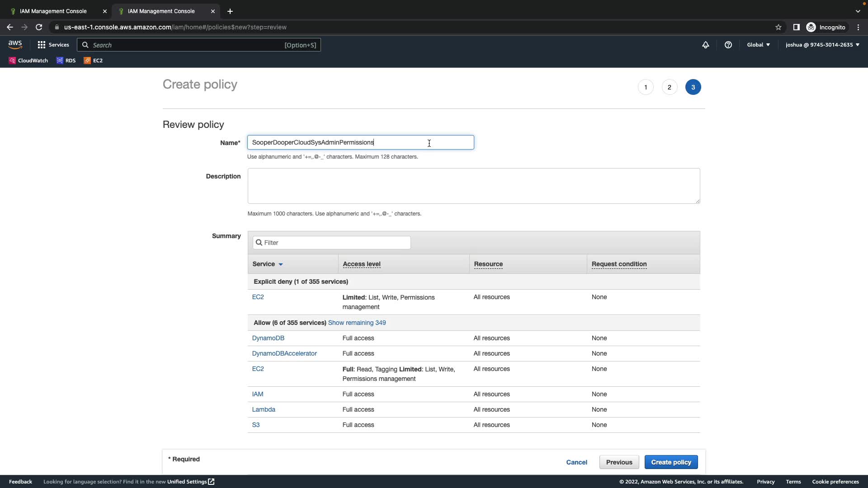Image resolution: width=868 pixels, height=488 pixels.
Task: Click inside the Description text area
Action: [473, 186]
